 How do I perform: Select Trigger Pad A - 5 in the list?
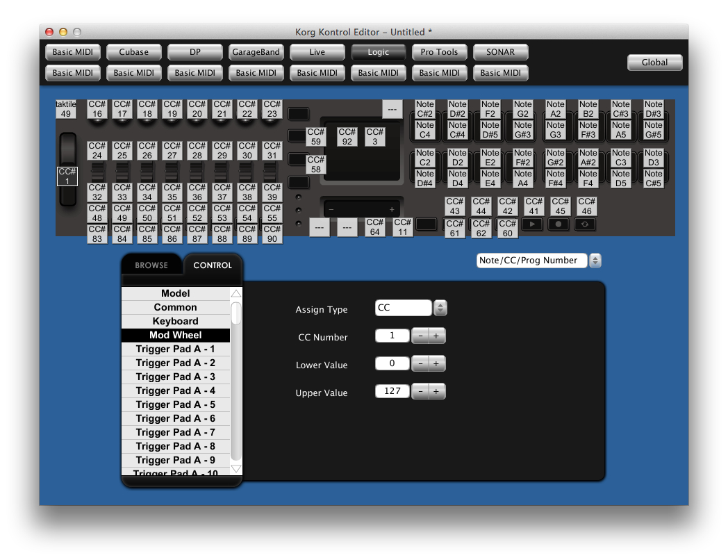(x=175, y=404)
